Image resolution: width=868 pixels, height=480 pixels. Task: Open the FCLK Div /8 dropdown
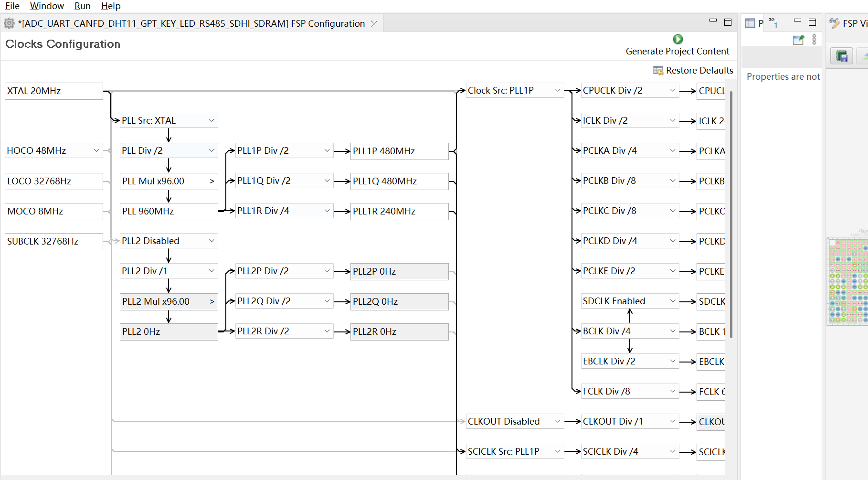coord(630,391)
